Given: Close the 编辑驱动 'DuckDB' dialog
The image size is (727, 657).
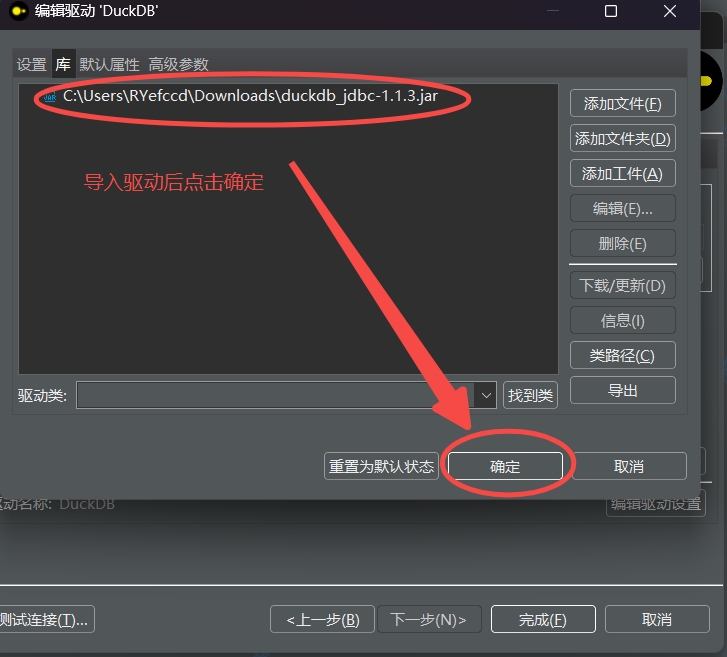Looking at the screenshot, I should tap(670, 11).
